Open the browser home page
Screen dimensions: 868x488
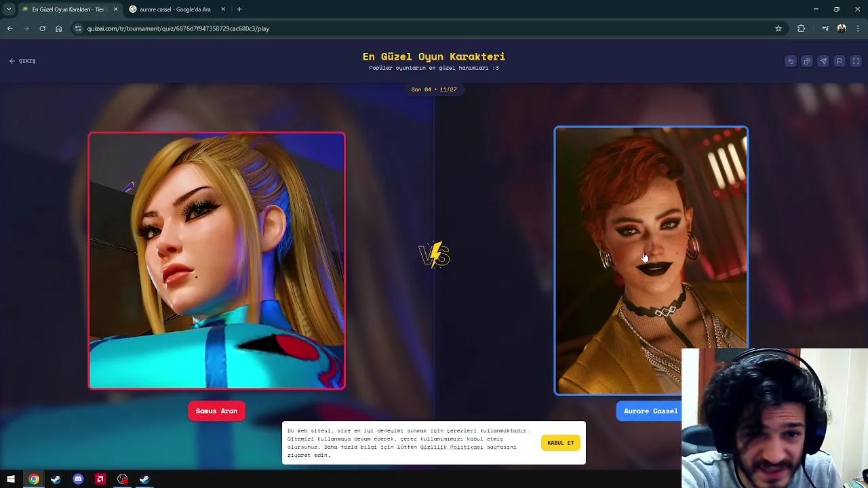pos(58,28)
